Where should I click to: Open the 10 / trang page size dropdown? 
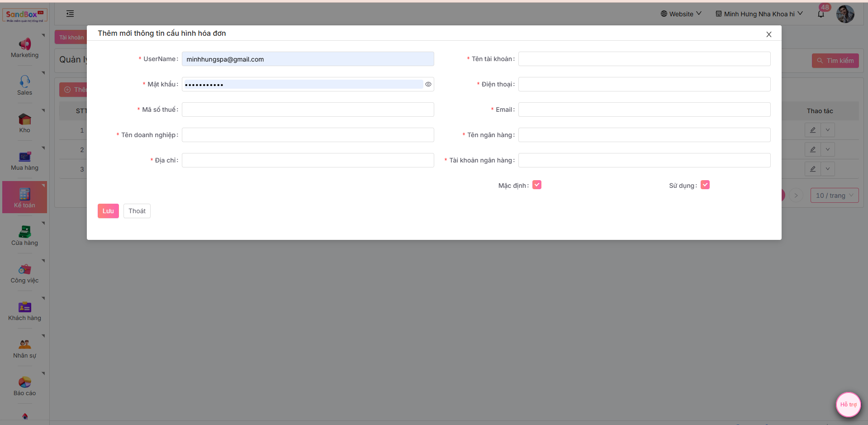(834, 196)
